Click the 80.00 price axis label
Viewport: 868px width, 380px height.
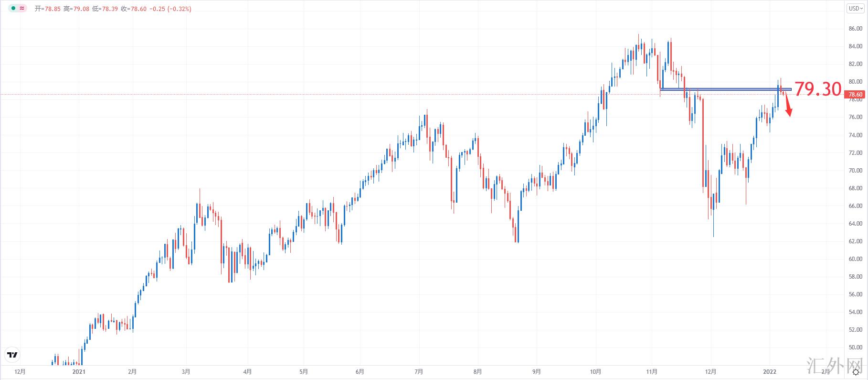pyautogui.click(x=855, y=82)
